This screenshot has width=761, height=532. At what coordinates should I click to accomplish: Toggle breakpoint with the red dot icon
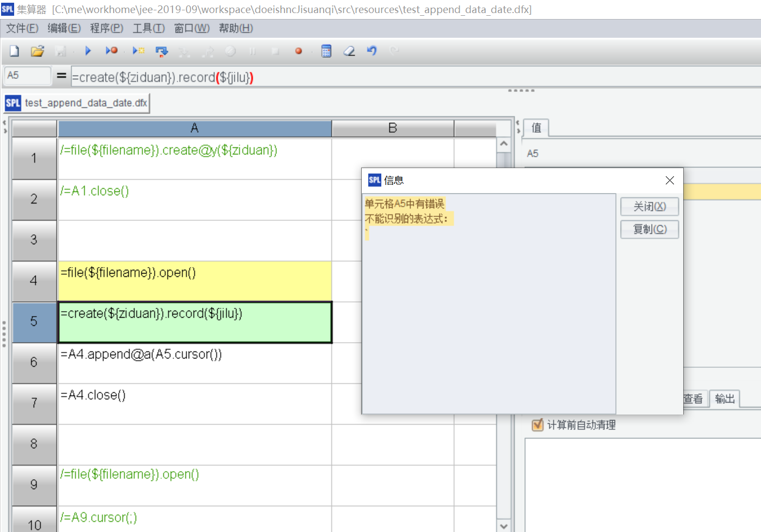click(x=298, y=51)
